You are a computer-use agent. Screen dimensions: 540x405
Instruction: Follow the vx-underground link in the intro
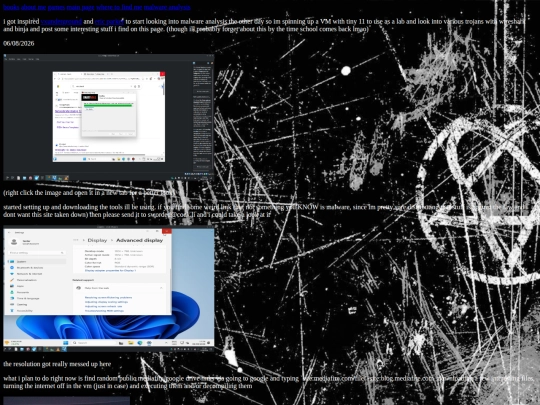coord(61,21)
